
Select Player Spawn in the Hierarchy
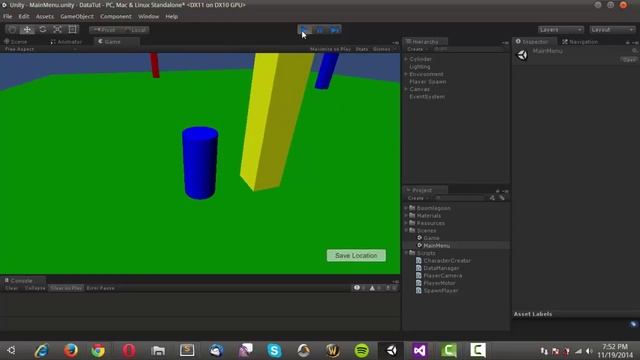point(427,82)
